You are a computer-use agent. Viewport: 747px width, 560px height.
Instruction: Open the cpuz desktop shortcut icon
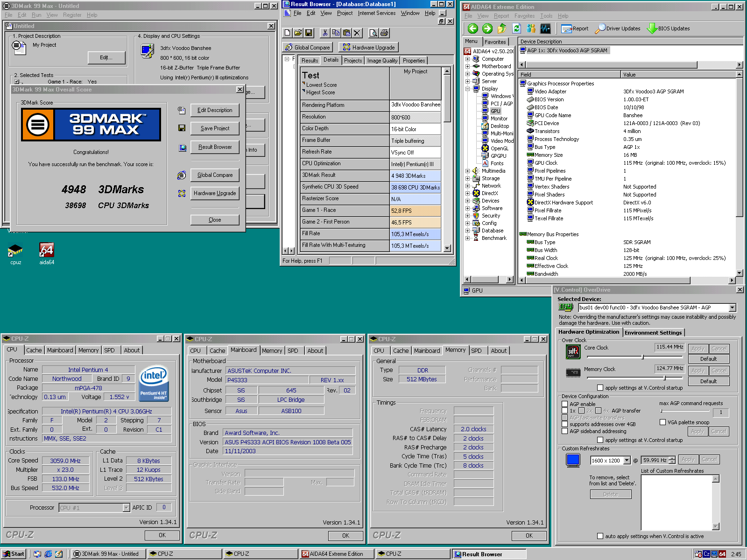pos(15,254)
